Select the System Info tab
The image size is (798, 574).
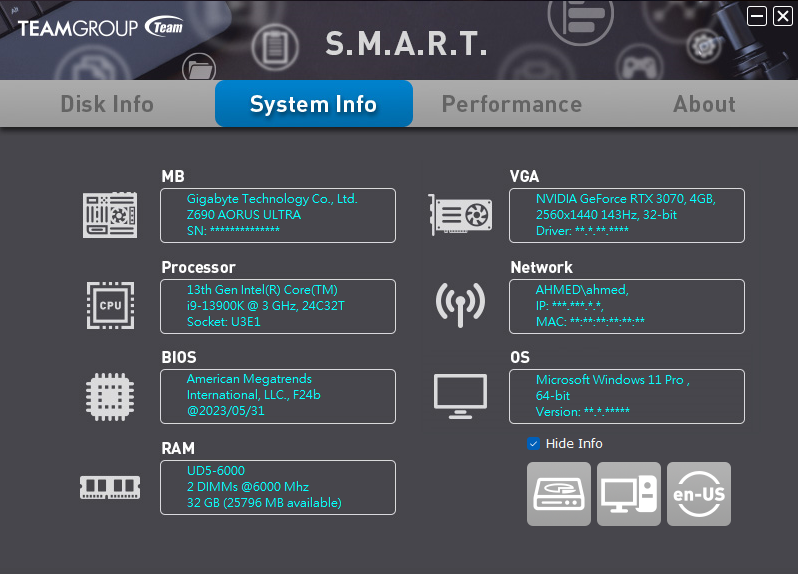click(313, 104)
